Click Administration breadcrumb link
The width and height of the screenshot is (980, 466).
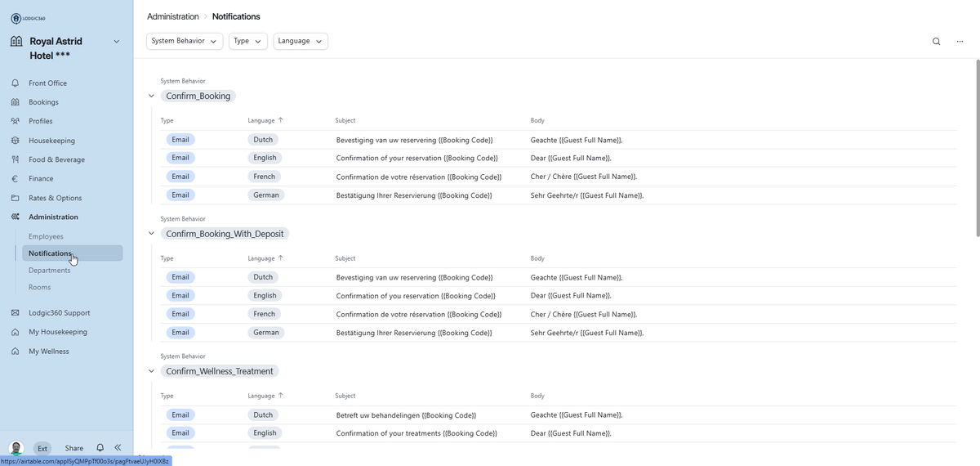pos(173,16)
